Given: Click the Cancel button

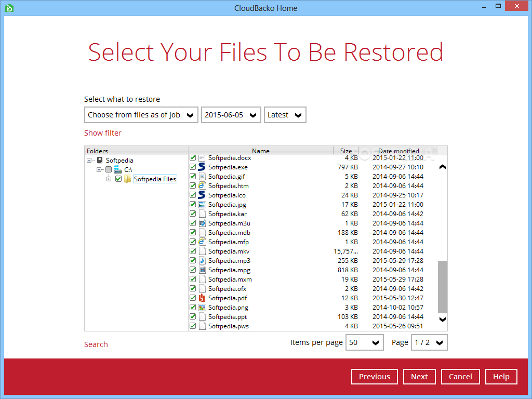Looking at the screenshot, I should (x=460, y=377).
